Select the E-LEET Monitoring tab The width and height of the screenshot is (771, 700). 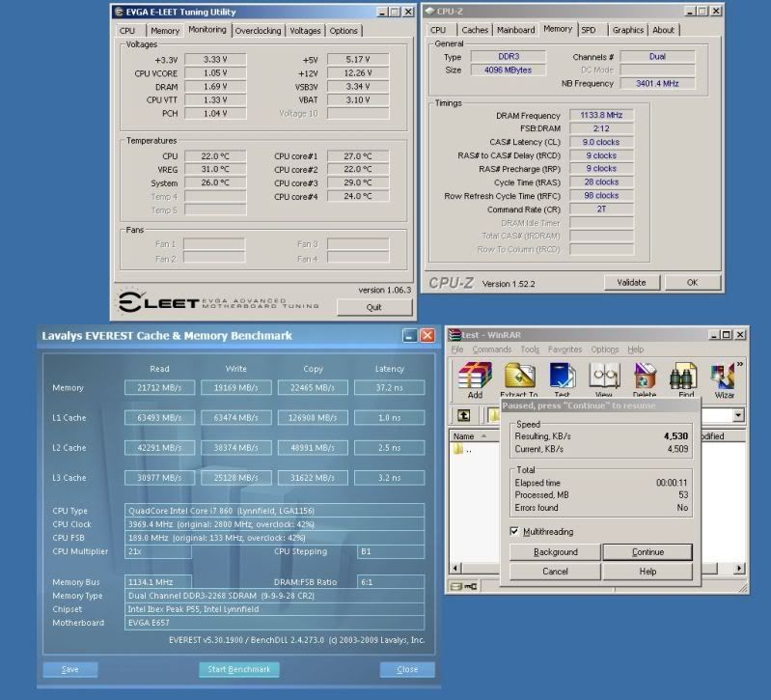click(x=207, y=30)
